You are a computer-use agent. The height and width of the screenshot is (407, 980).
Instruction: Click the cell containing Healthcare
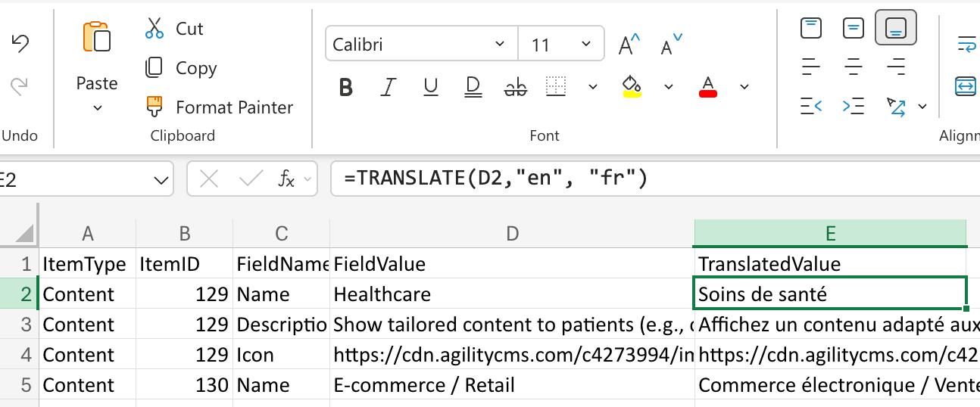pos(513,294)
